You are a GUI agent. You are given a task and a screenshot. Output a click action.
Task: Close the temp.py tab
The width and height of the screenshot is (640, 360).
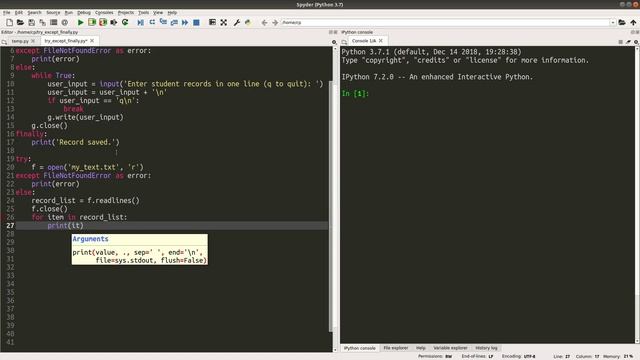33,41
